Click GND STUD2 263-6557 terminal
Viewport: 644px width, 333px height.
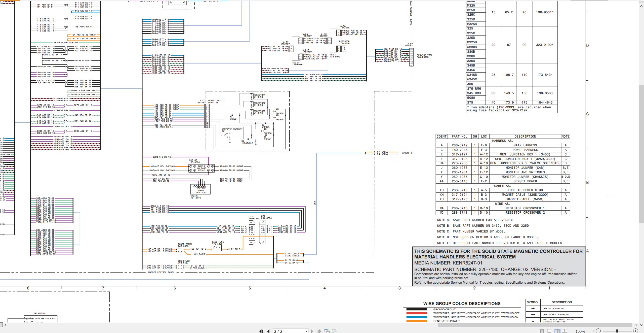(x=180, y=267)
